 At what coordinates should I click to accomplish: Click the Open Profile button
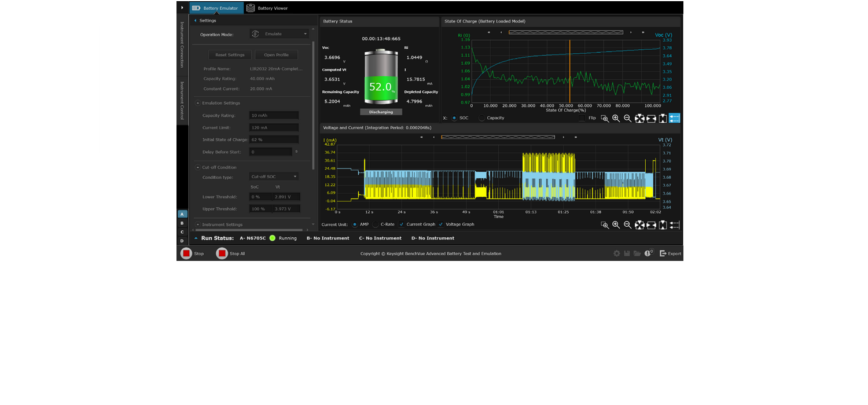tap(277, 55)
